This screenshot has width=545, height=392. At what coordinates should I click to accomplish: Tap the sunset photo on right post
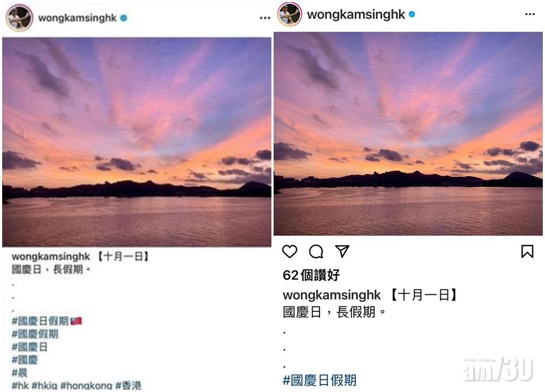[x=408, y=134]
